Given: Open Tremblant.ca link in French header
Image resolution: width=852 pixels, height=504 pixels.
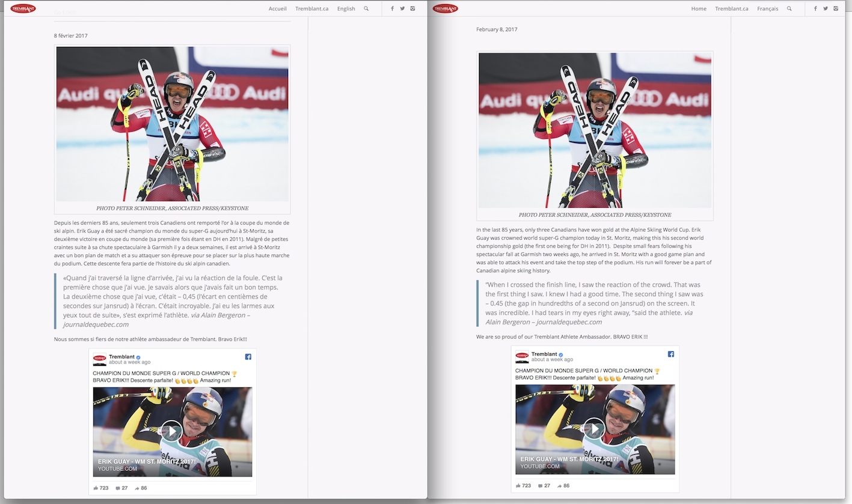Looking at the screenshot, I should pos(311,9).
